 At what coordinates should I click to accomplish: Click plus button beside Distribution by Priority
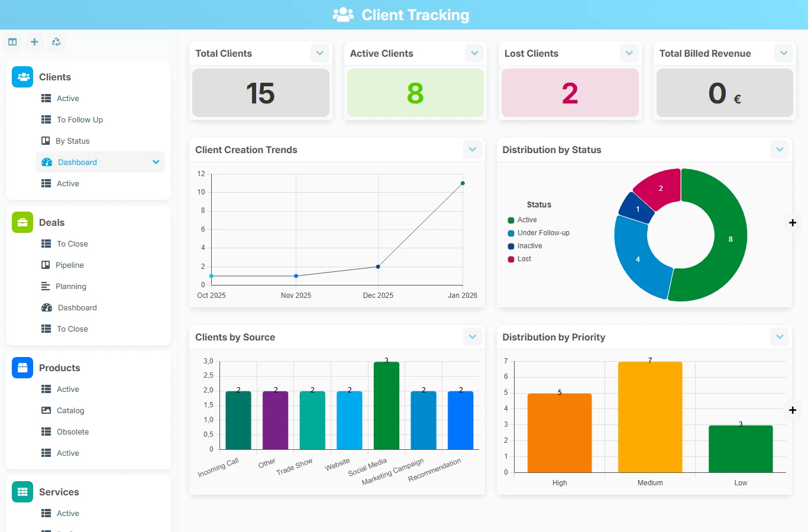793,410
